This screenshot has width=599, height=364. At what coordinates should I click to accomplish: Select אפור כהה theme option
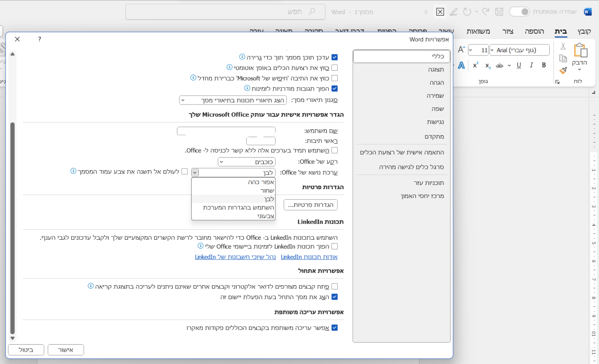[x=233, y=182]
